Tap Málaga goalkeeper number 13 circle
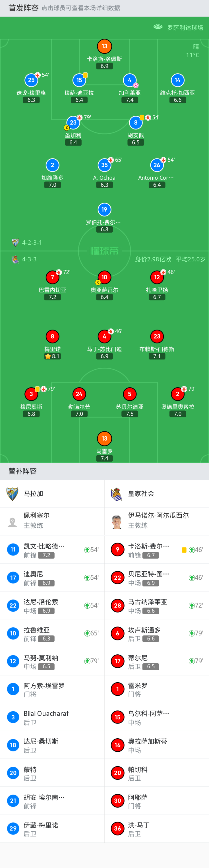Viewport: 209px width, 868px height. coord(104,47)
